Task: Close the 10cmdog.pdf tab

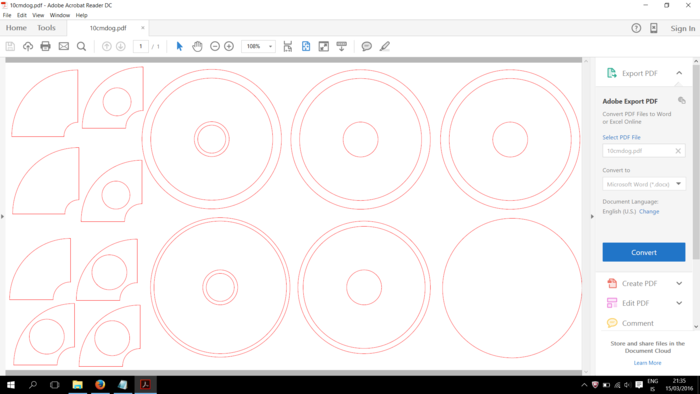Action: (143, 28)
